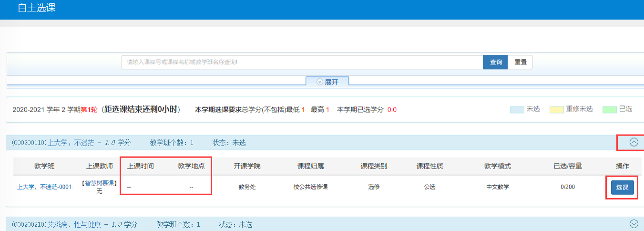Click the 未选 blue legend swatch

[x=517, y=110]
